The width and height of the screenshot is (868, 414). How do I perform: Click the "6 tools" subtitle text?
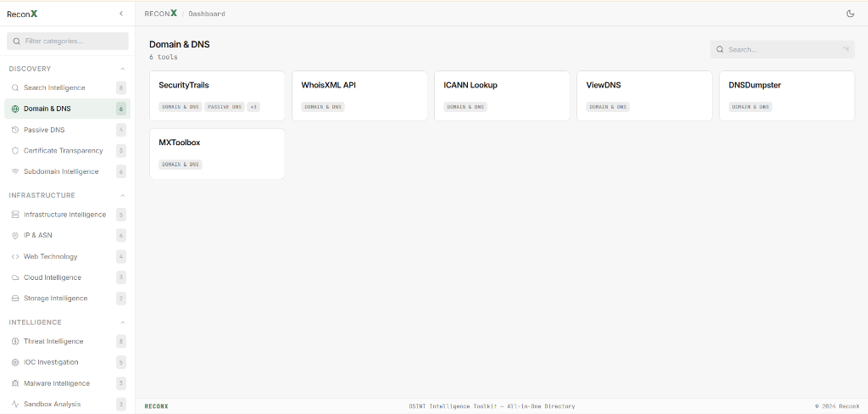(x=164, y=57)
